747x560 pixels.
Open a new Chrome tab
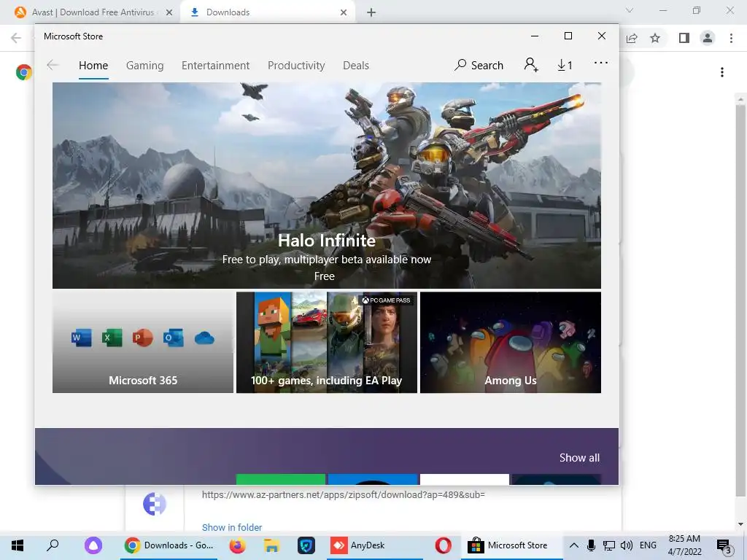(371, 12)
